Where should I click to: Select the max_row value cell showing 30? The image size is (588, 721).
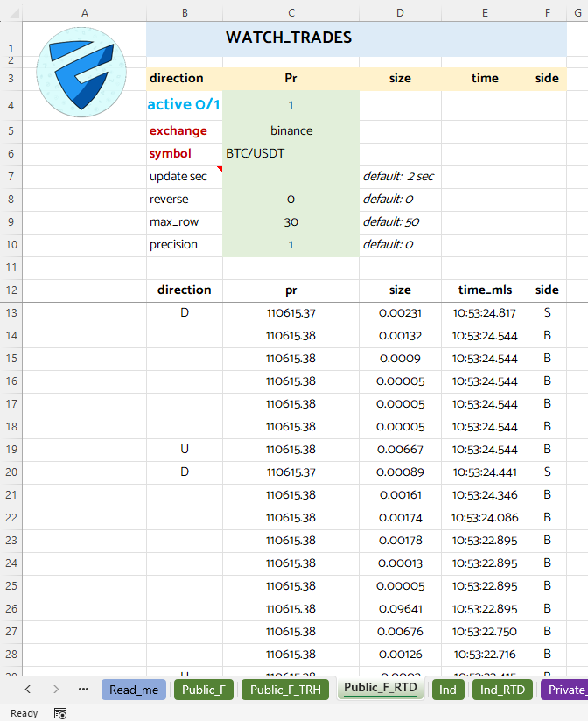point(290,222)
